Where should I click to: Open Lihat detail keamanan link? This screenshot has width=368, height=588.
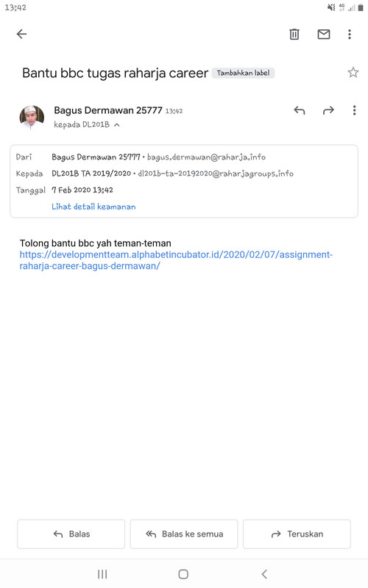point(93,207)
